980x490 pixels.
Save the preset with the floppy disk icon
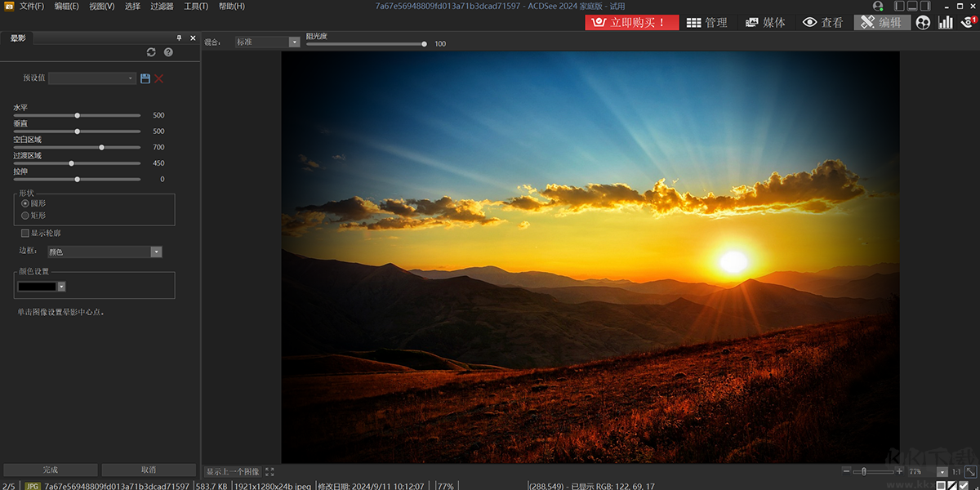point(145,78)
